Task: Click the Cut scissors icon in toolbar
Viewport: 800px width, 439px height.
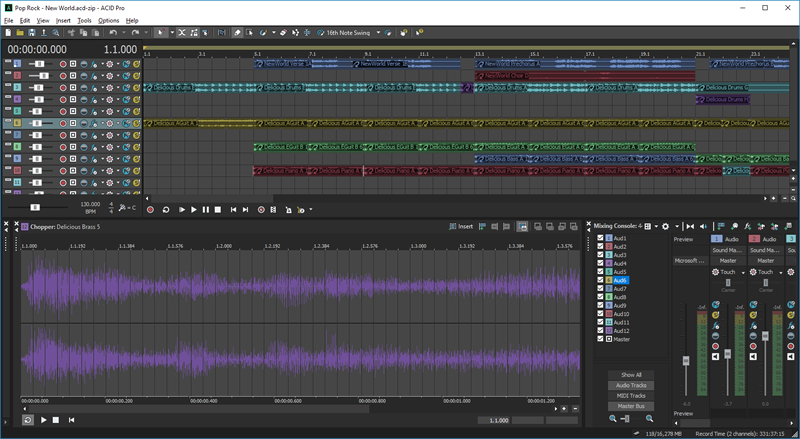Action: click(69, 33)
